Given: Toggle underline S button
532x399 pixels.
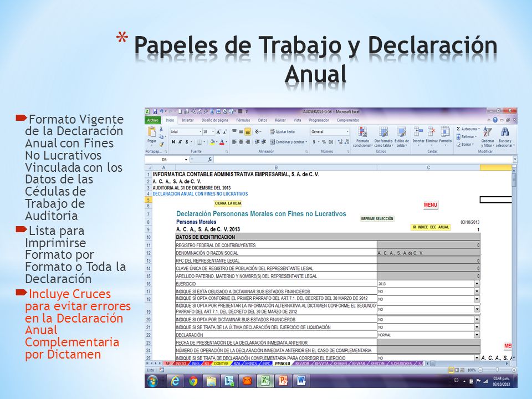Looking at the screenshot, I should [187, 142].
